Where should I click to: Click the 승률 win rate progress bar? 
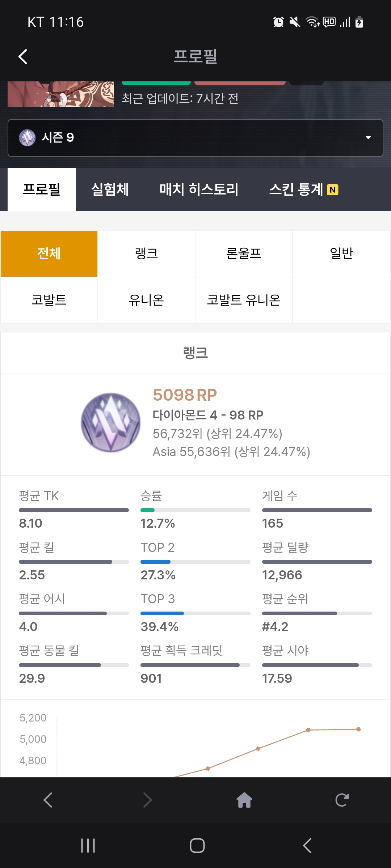pyautogui.click(x=195, y=510)
